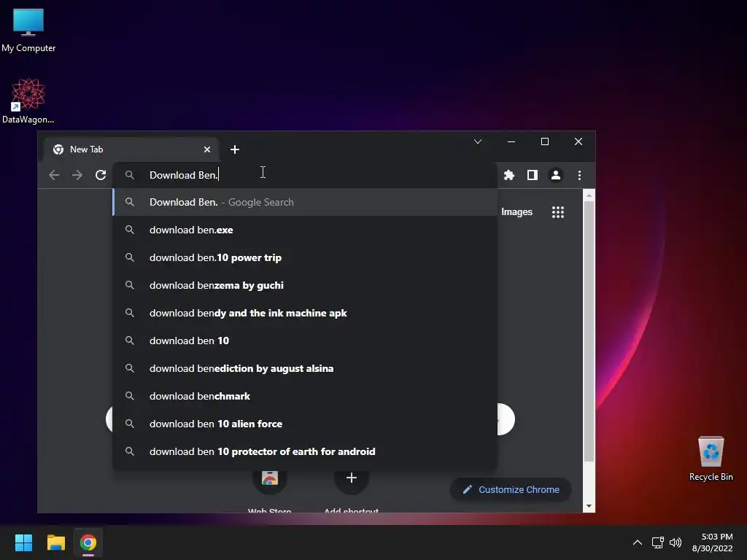Open Chrome extensions puzzle icon
Screen dimensions: 747x560
click(x=508, y=175)
